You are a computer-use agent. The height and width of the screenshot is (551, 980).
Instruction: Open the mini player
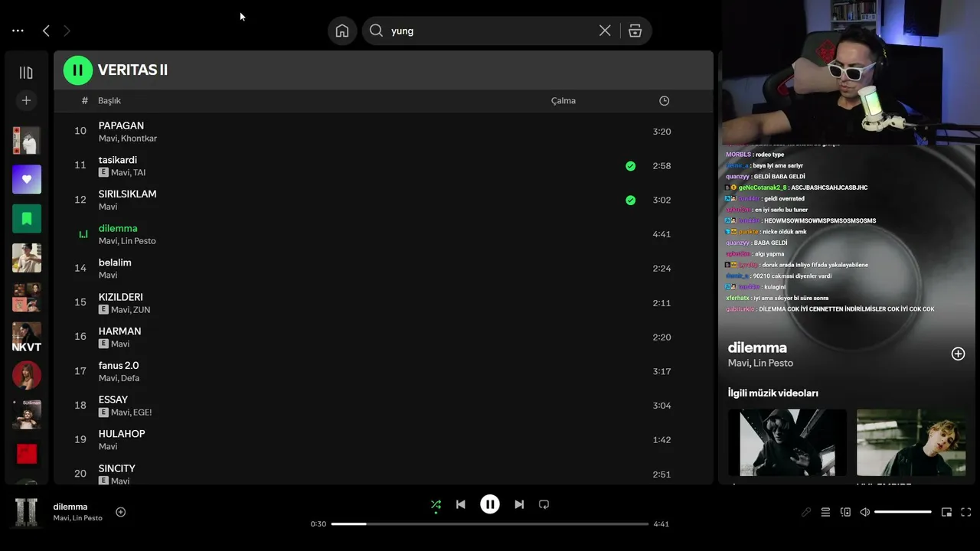pos(946,512)
